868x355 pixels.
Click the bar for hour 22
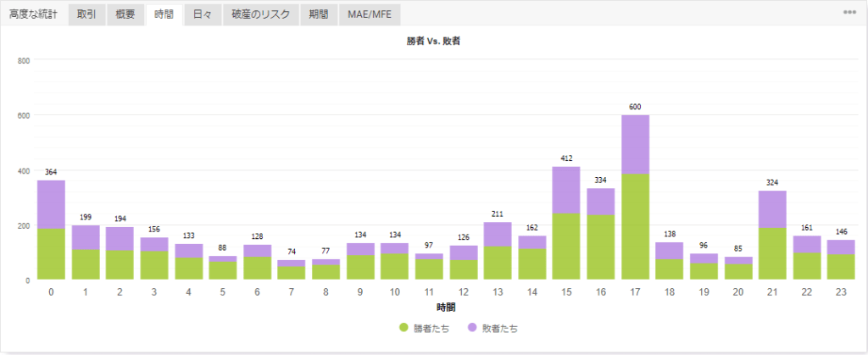point(807,258)
